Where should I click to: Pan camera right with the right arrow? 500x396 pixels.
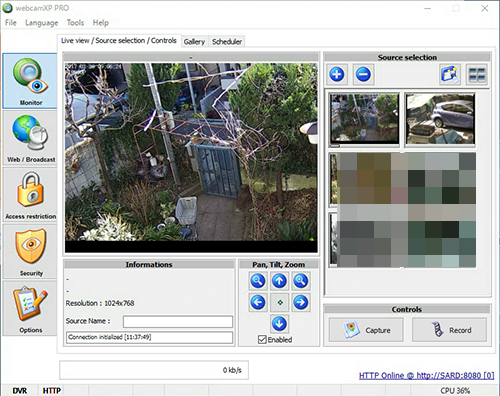[301, 302]
